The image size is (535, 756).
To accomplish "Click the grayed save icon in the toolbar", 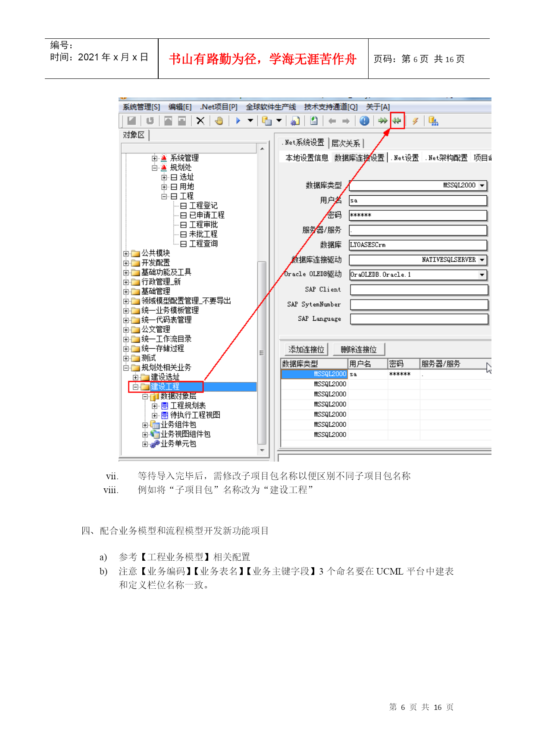I will click(132, 121).
